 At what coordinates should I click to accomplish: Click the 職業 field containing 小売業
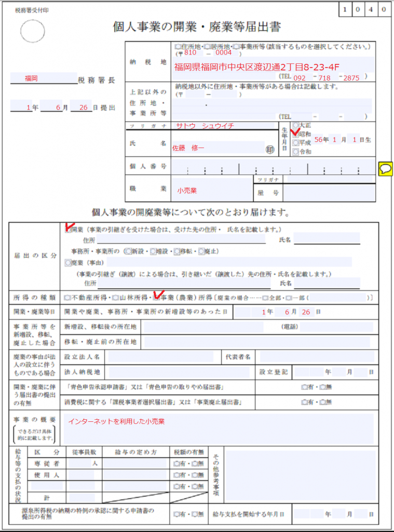click(x=212, y=191)
